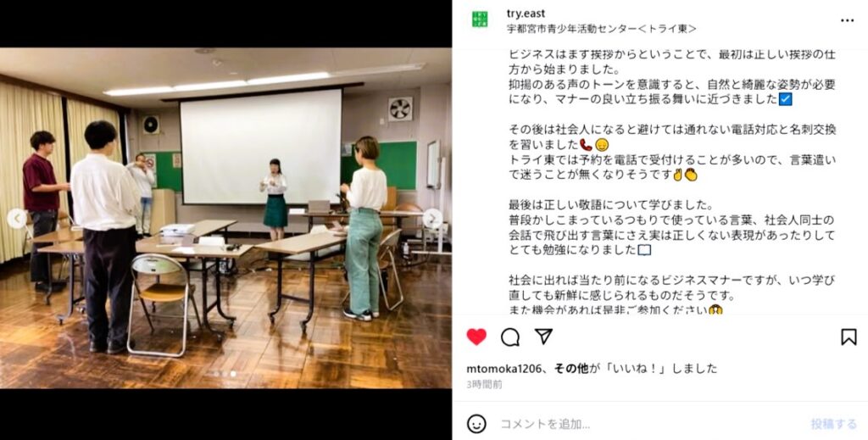This screenshot has height=440, width=868.
Task: Open try.east green profile picture
Action: (x=480, y=19)
